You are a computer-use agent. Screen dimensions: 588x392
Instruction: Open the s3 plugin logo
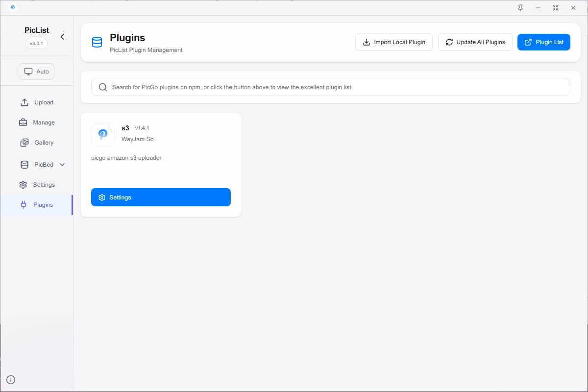pos(103,135)
